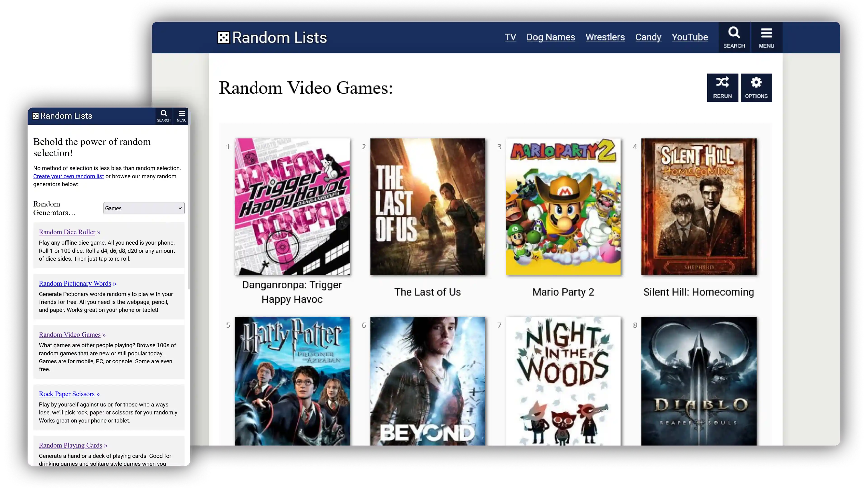The image size is (868, 488).
Task: Select The Last of Us cover thumbnail
Action: coord(427,206)
